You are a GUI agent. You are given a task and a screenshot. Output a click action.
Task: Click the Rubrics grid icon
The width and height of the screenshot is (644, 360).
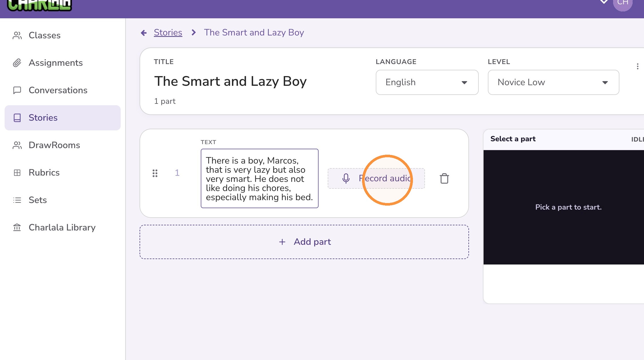17,173
